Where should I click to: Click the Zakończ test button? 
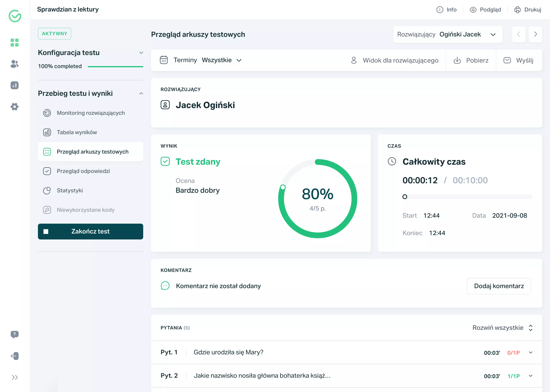[91, 231]
